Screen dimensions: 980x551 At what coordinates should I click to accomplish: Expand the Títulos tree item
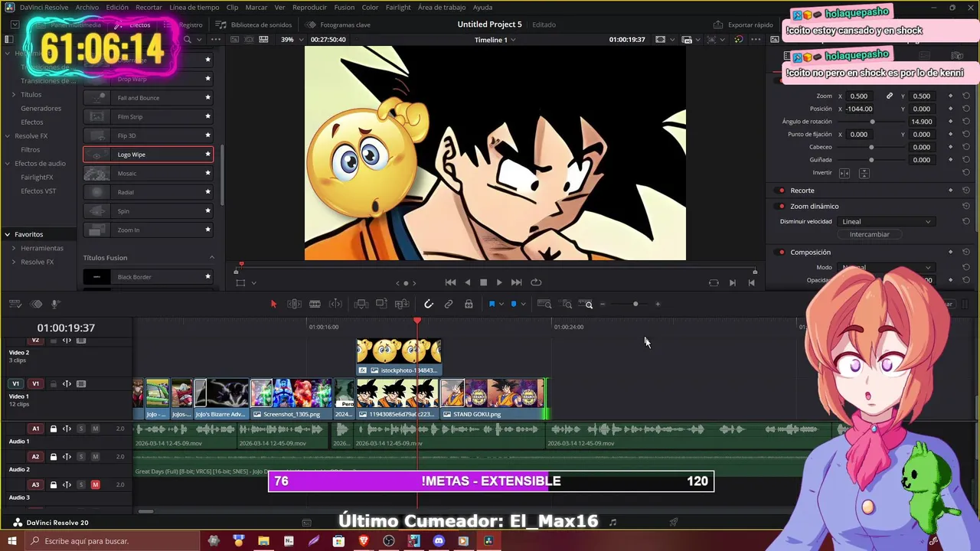[13, 95]
